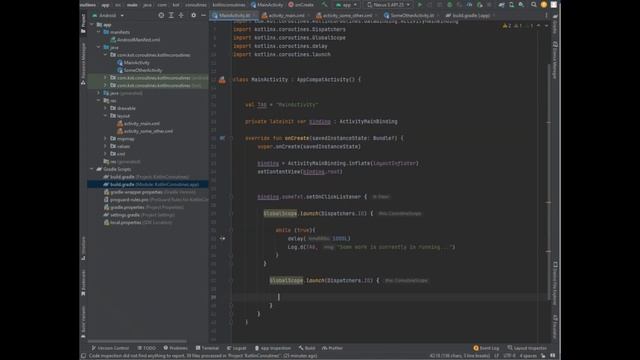The width and height of the screenshot is (640, 360).
Task: Click Collapse All in Project panel
Action: (181, 16)
